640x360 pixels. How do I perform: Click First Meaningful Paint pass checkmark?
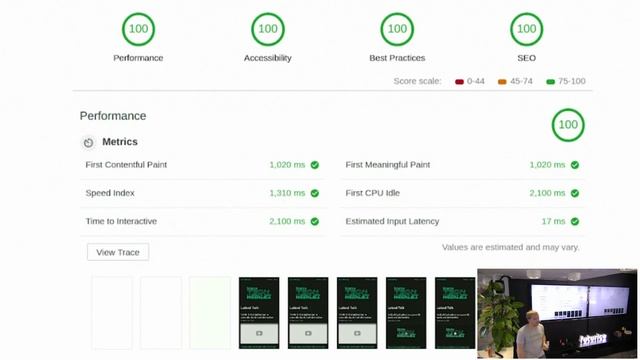tap(575, 165)
